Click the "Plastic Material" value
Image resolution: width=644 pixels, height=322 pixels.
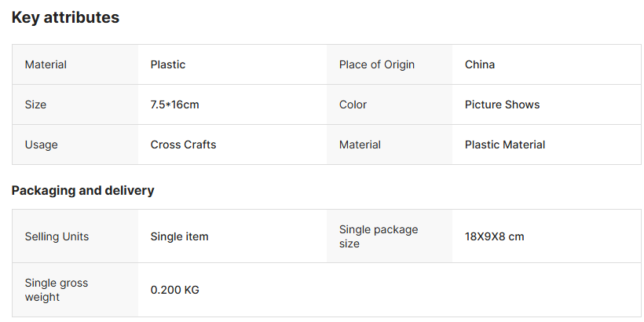click(505, 145)
